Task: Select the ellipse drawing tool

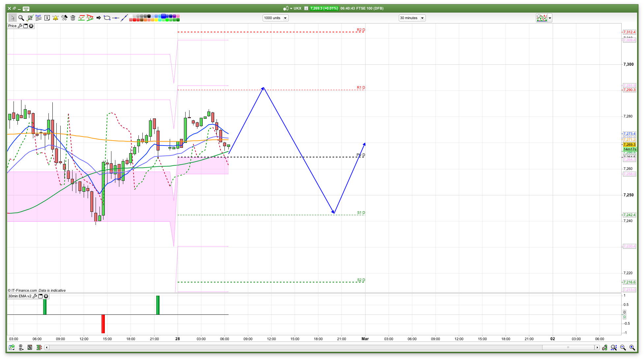Action: point(107,18)
